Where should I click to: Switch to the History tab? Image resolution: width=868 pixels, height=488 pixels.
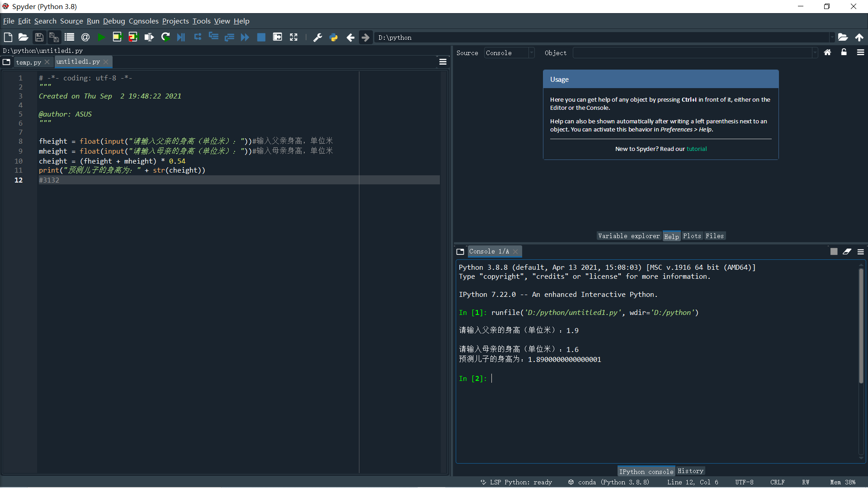[x=690, y=471]
